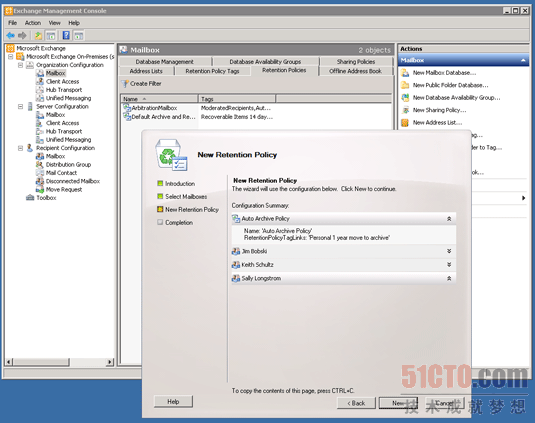This screenshot has height=423, width=535.
Task: Click console tree scrollbar left arrow
Action: coord(9,362)
